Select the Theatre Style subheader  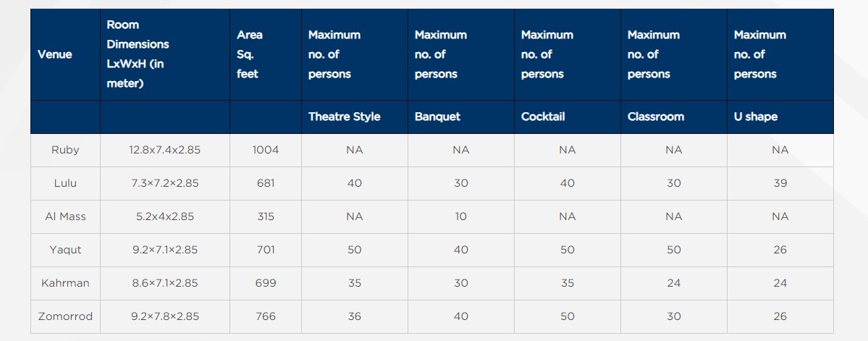tap(344, 117)
